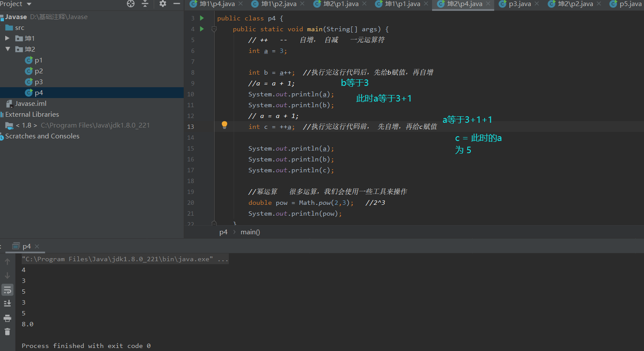This screenshot has height=351, width=644.
Task: Switch to the p3.java tab
Action: (520, 4)
